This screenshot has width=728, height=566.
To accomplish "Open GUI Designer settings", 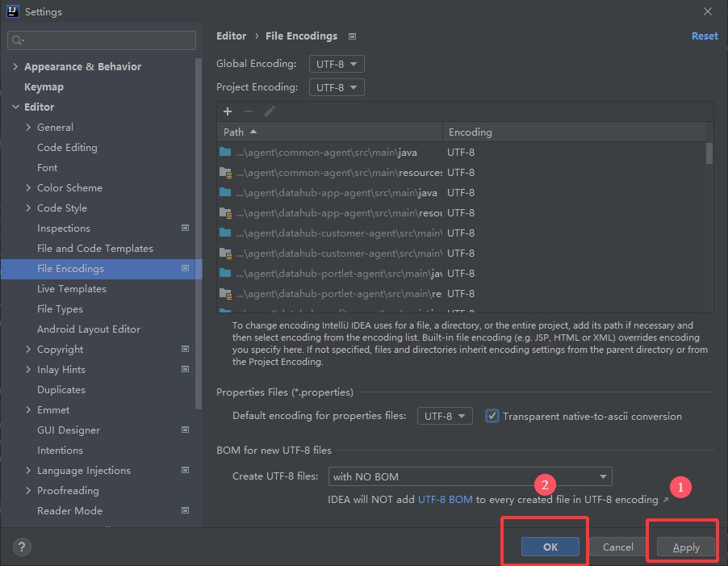I will [69, 430].
